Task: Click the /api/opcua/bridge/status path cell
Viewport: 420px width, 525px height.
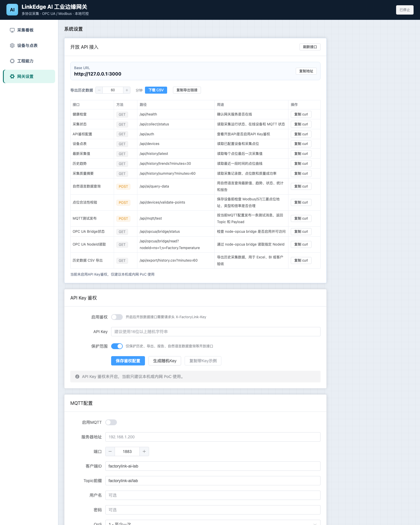Action: tap(176, 232)
